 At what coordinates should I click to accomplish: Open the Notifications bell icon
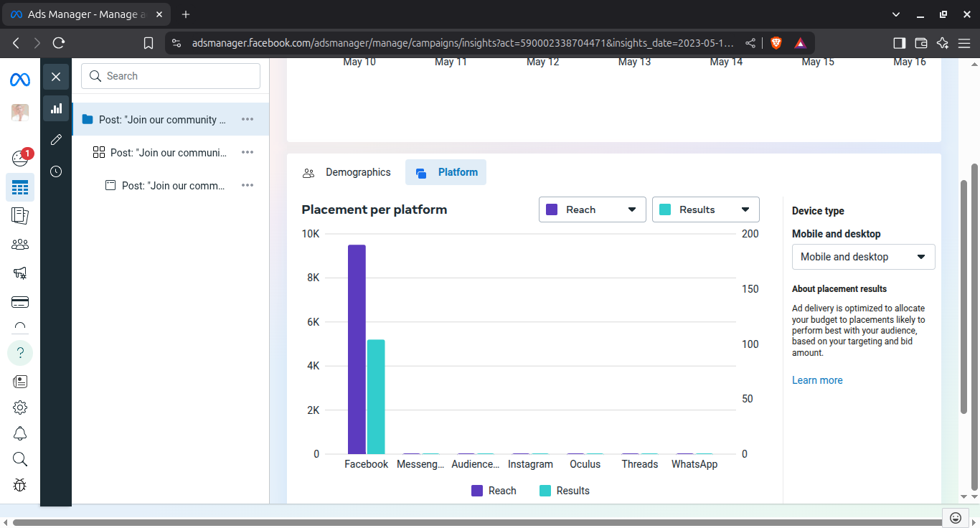tap(20, 433)
